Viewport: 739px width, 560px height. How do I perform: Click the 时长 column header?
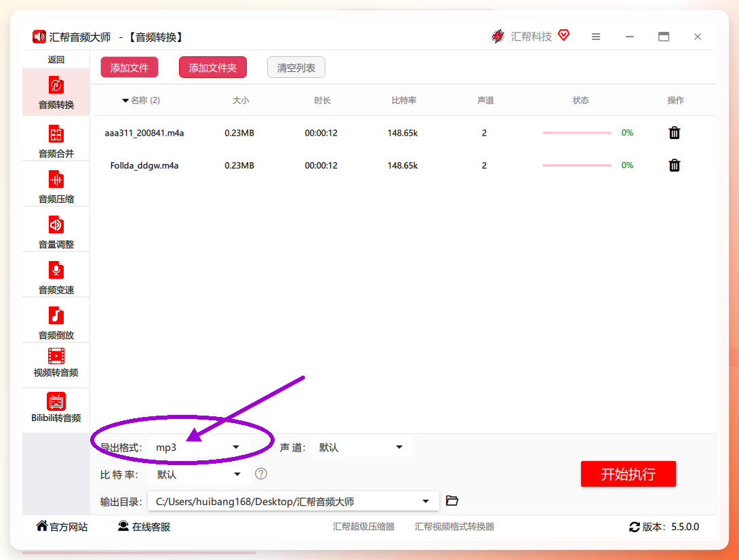pyautogui.click(x=322, y=100)
